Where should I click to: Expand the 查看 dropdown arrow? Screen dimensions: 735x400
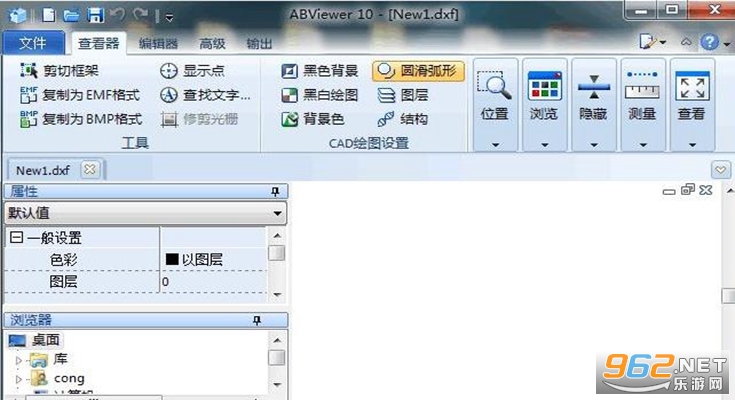[692, 145]
